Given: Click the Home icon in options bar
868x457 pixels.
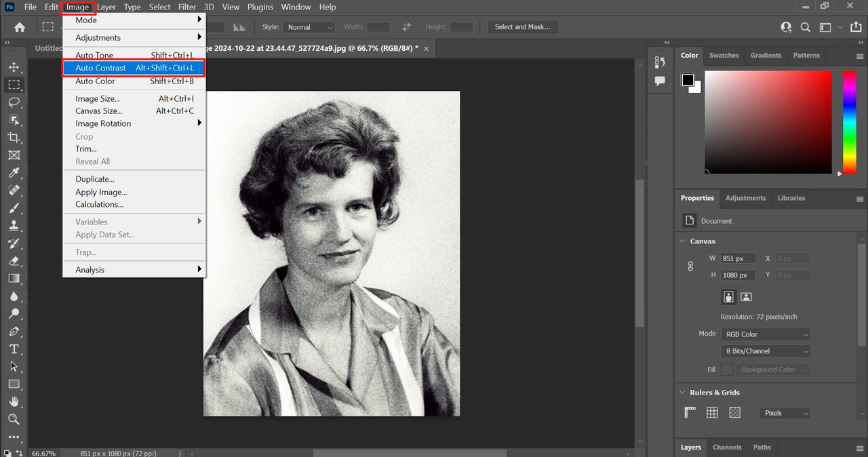Looking at the screenshot, I should [20, 27].
